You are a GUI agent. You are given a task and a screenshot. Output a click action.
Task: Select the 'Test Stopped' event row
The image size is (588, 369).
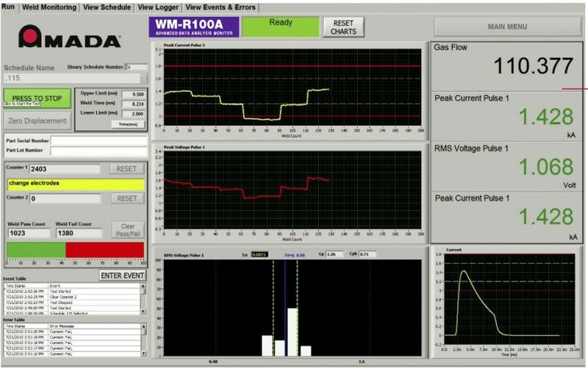click(72, 302)
